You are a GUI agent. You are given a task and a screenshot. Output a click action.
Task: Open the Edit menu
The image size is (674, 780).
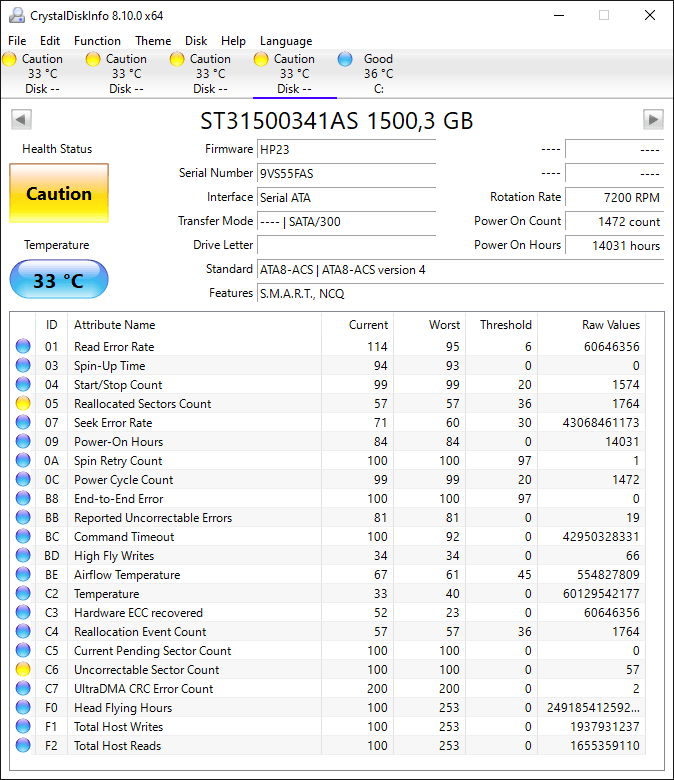[50, 41]
